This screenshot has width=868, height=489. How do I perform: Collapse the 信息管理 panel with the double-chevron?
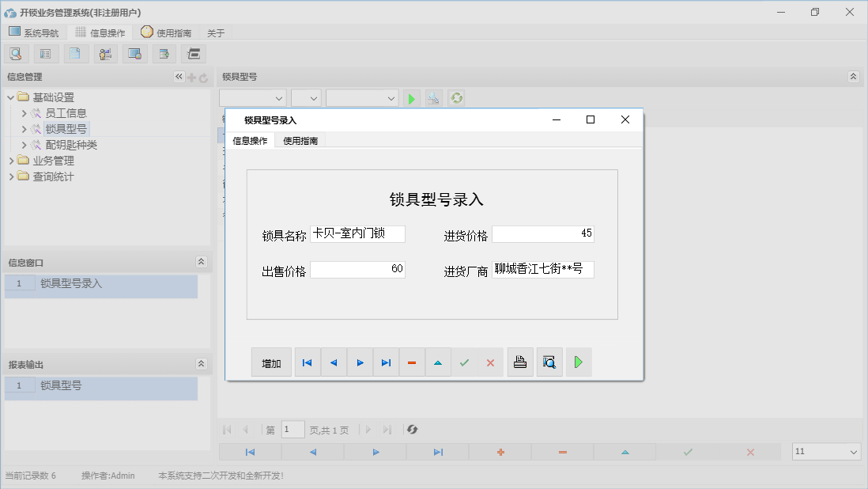[x=179, y=77]
